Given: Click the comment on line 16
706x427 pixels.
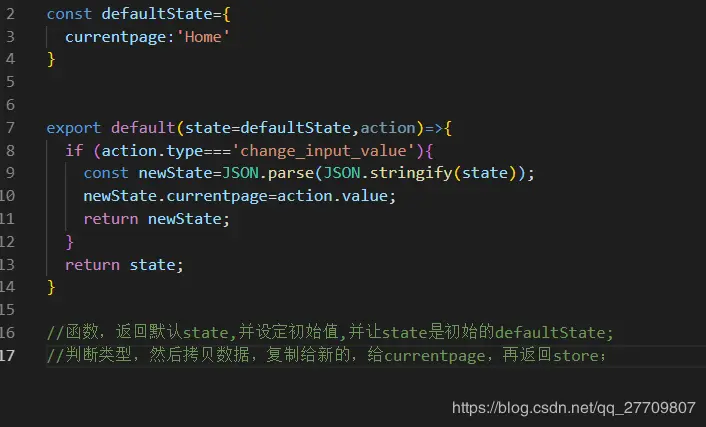Looking at the screenshot, I should click(330, 332).
